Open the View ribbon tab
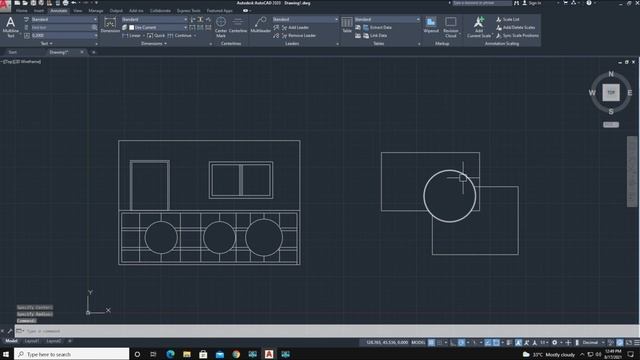640x360 pixels. 78,11
